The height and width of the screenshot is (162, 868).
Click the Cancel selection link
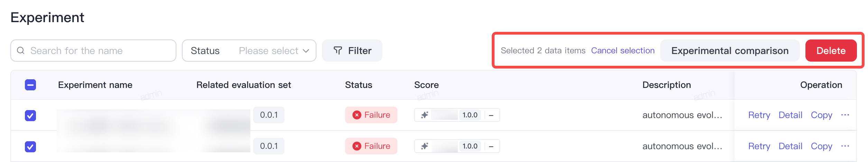[623, 51]
